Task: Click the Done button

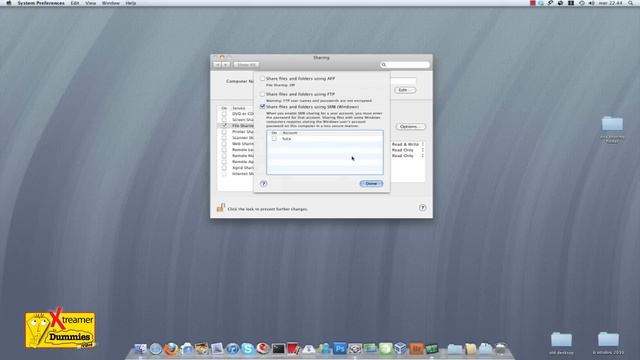Action: 371,184
